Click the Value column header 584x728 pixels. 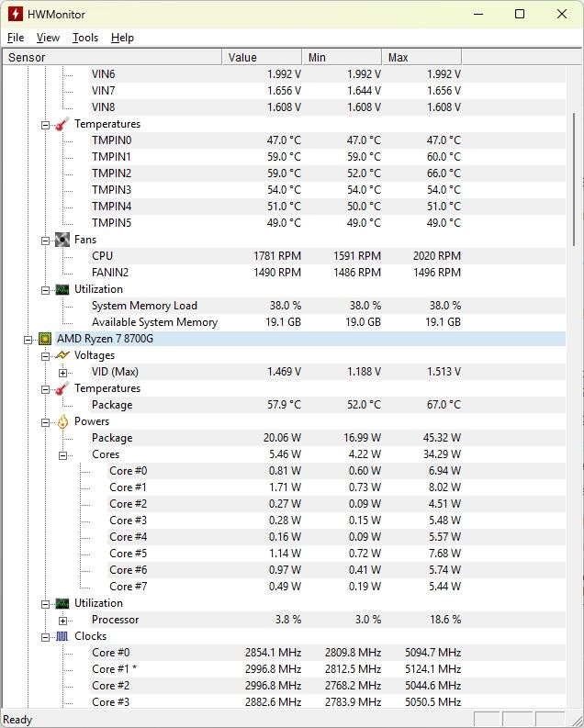(262, 57)
